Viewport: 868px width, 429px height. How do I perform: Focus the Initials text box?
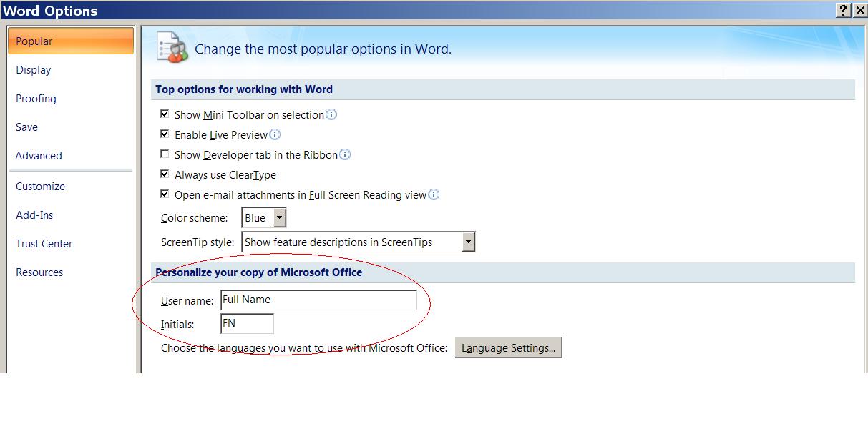coord(247,324)
